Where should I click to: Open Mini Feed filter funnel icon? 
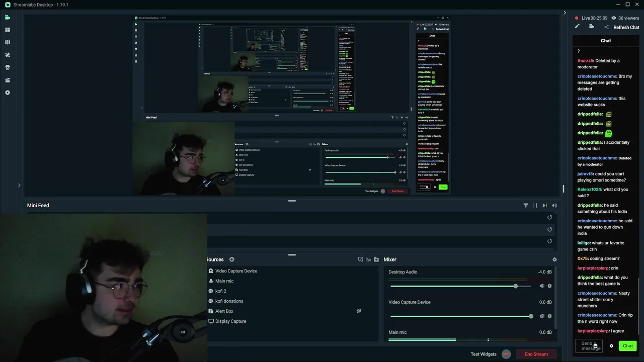(x=526, y=205)
